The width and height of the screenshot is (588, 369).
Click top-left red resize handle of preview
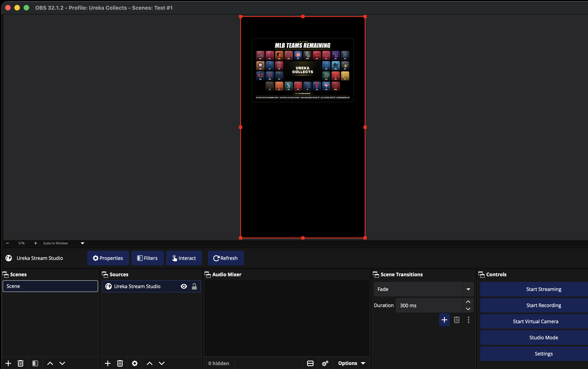[240, 17]
